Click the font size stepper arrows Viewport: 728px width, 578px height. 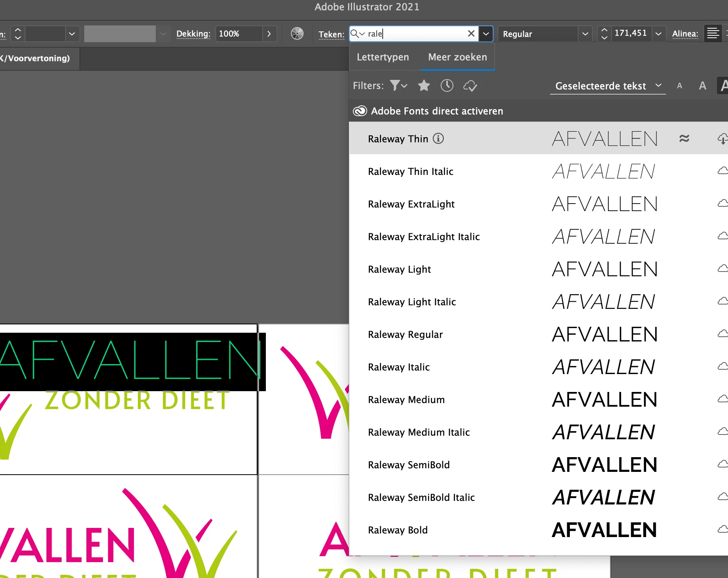pyautogui.click(x=604, y=34)
